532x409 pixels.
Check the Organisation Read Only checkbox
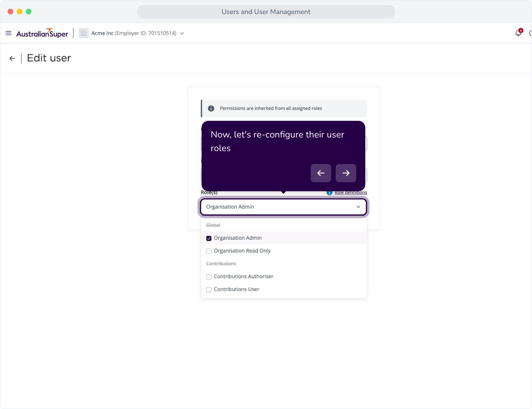click(x=209, y=251)
